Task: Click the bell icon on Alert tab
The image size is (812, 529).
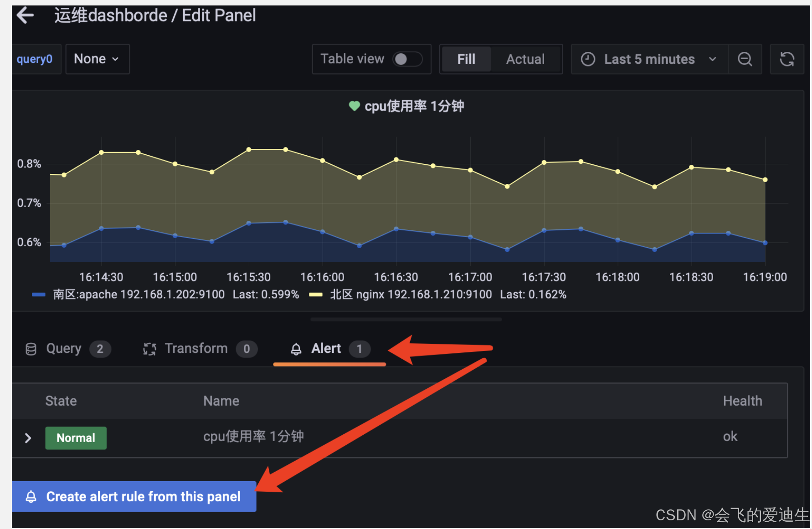Action: (x=296, y=349)
